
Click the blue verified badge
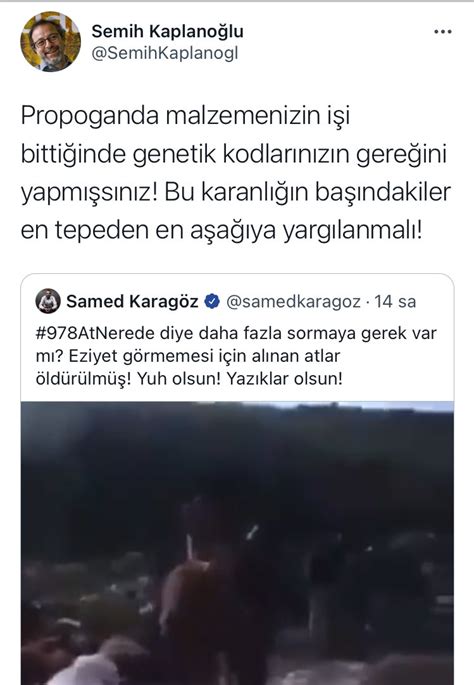[212, 301]
